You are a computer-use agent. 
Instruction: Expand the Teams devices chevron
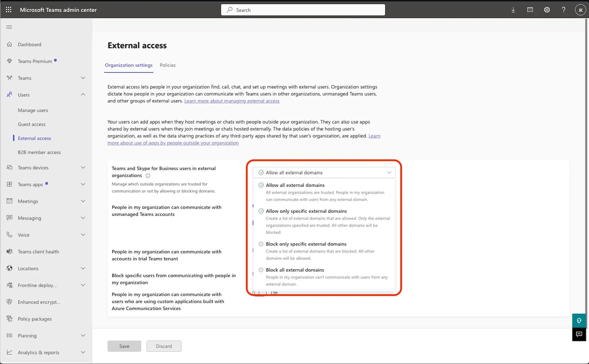point(83,167)
